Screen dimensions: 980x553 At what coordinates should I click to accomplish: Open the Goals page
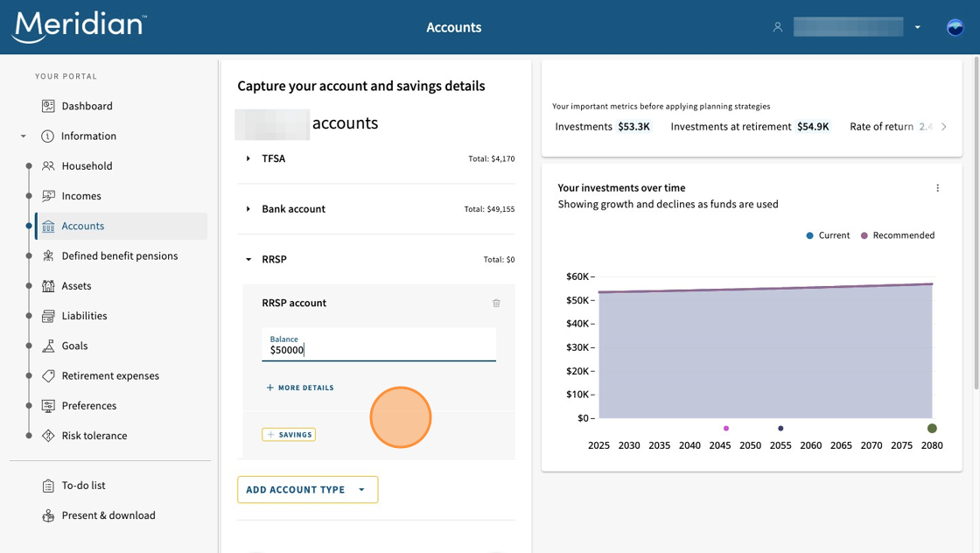pyautogui.click(x=75, y=346)
